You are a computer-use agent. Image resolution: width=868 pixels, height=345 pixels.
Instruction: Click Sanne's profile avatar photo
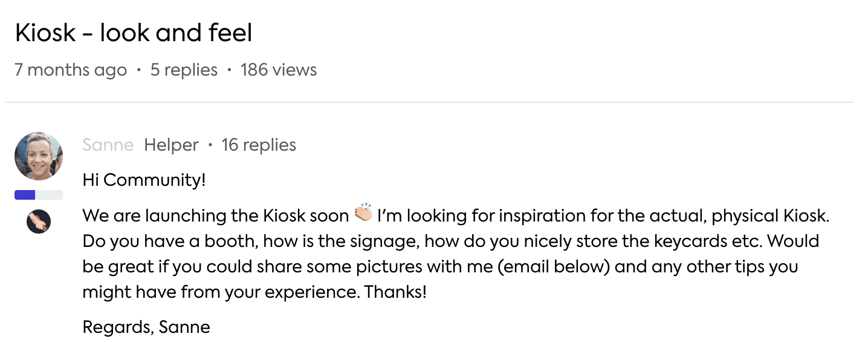click(39, 156)
